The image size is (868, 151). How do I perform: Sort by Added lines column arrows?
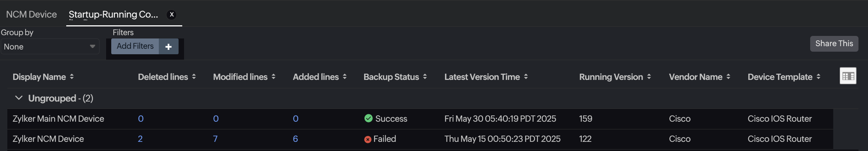tap(345, 77)
